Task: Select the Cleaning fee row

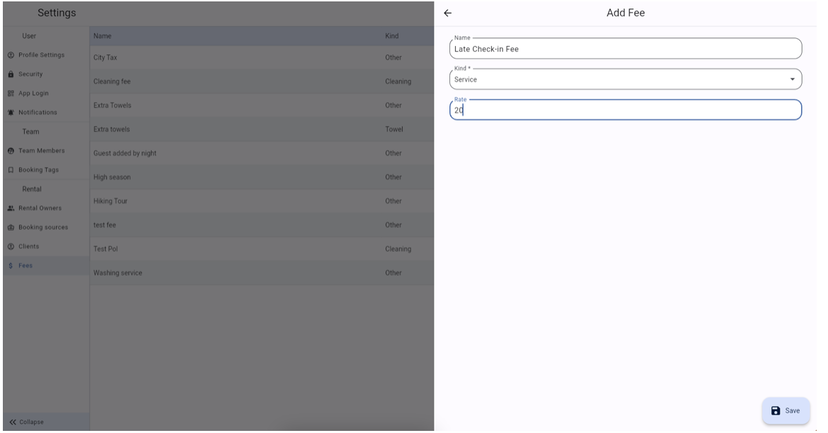Action: pyautogui.click(x=261, y=81)
